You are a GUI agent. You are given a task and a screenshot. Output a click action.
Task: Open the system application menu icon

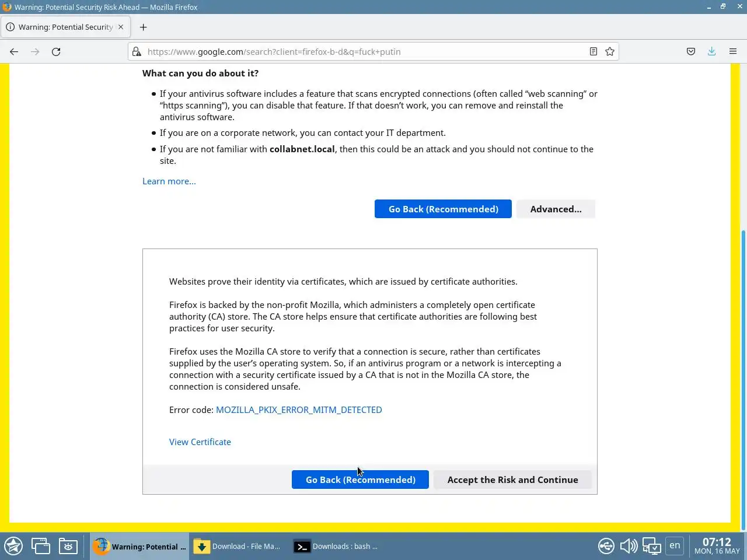click(x=13, y=546)
